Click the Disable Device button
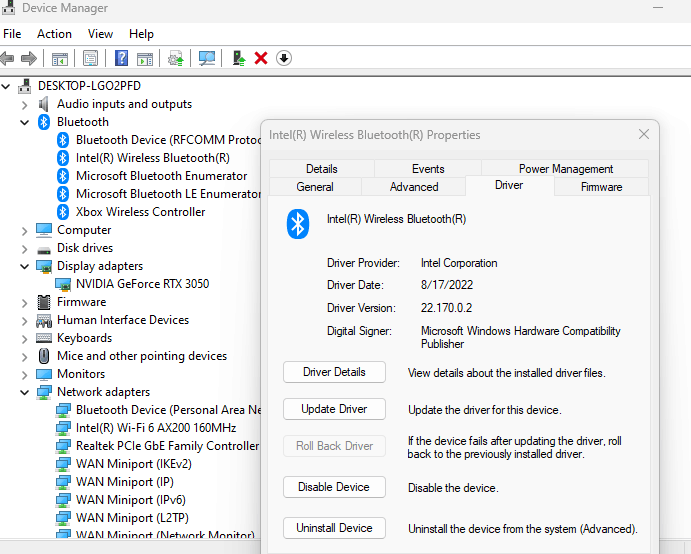 pyautogui.click(x=334, y=487)
